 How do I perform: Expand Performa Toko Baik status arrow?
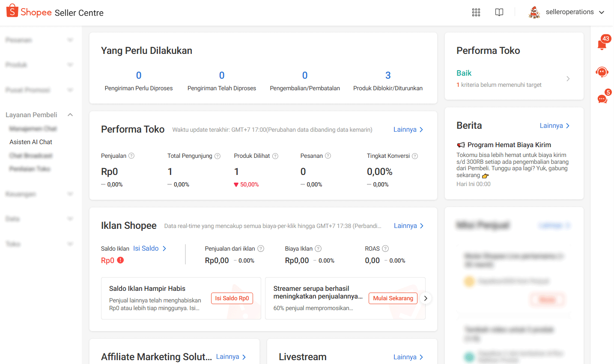coord(568,79)
